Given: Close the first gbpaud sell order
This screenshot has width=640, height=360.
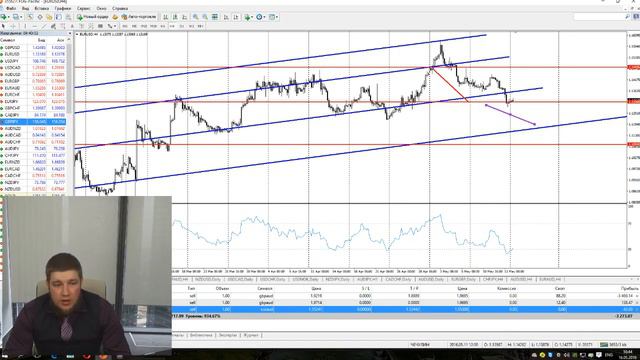Looking at the screenshot, I should (637, 296).
